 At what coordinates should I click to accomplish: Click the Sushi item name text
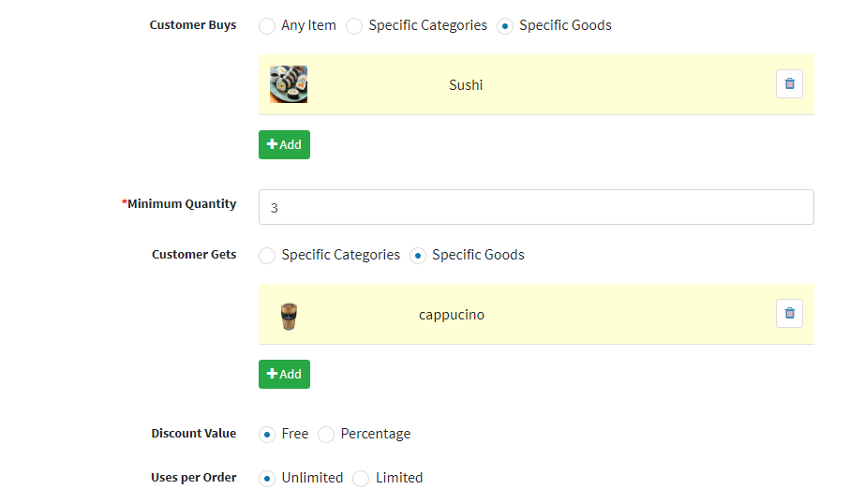tap(466, 85)
